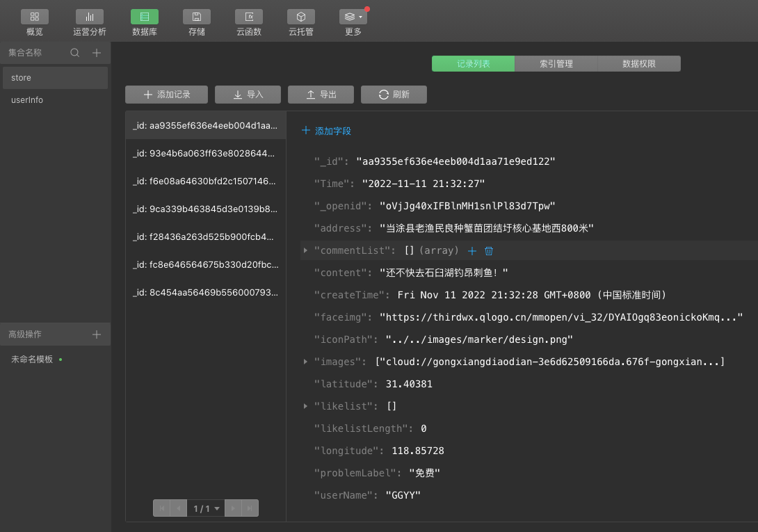
Task: Select record _id 9ca339b463845d3e0139b8...
Action: (206, 209)
